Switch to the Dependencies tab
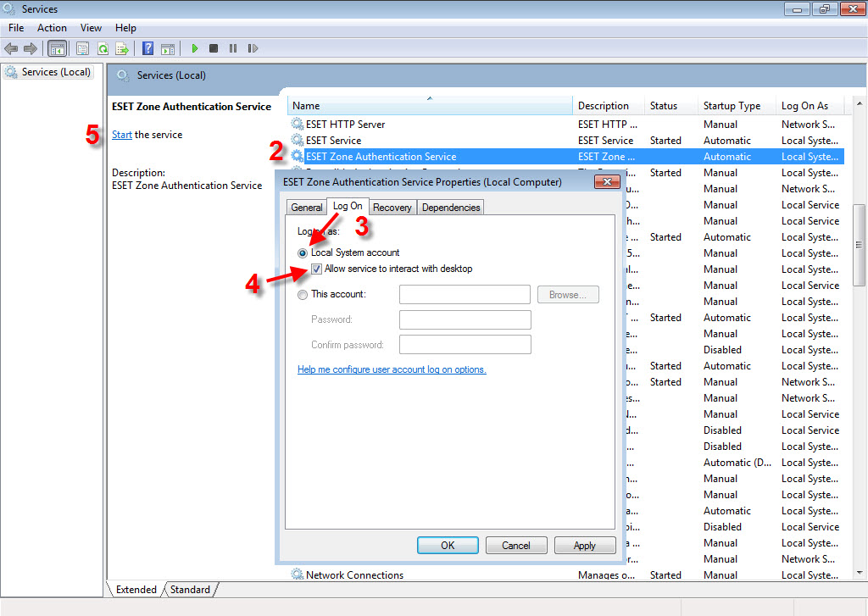The height and width of the screenshot is (616, 868). tap(451, 208)
